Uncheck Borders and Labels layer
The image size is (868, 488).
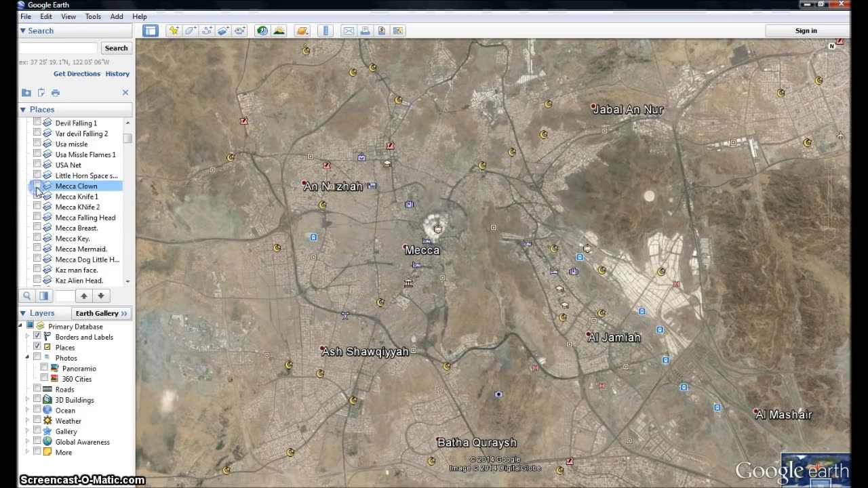click(37, 337)
